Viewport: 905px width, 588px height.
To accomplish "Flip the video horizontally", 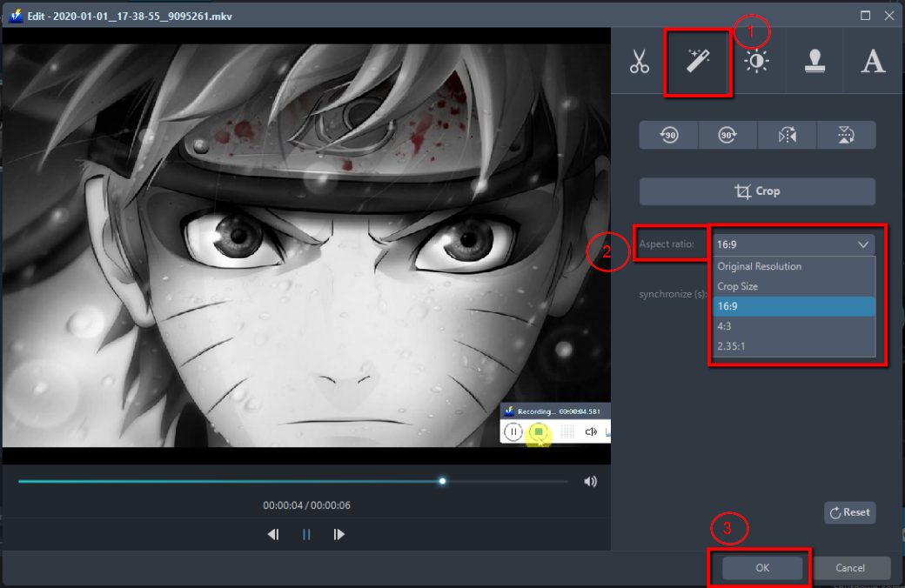I will 788,135.
